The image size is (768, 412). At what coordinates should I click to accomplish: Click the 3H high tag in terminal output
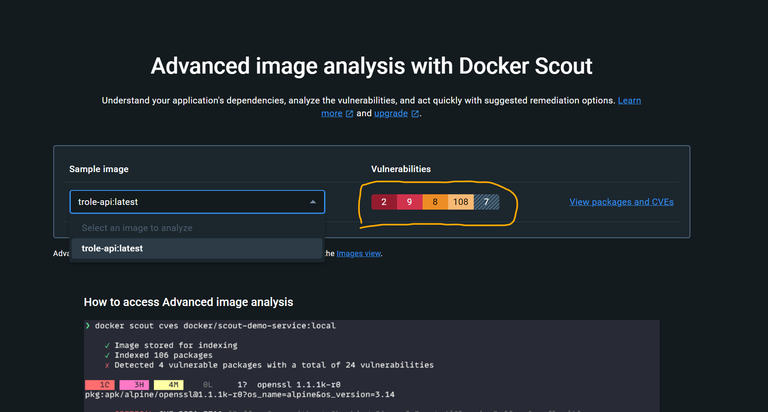(x=134, y=385)
